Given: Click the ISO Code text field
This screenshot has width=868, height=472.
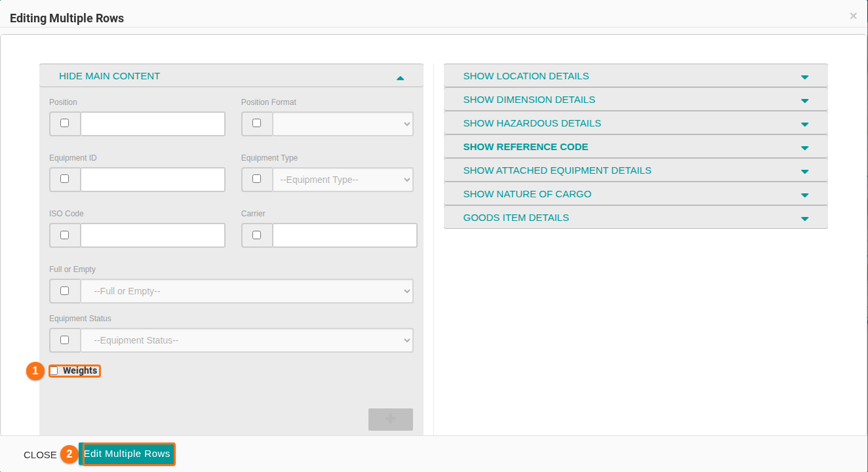Looking at the screenshot, I should [x=153, y=235].
